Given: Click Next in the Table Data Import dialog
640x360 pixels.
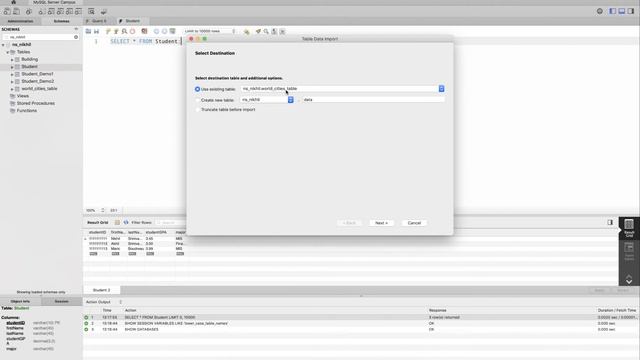Looking at the screenshot, I should click(381, 223).
